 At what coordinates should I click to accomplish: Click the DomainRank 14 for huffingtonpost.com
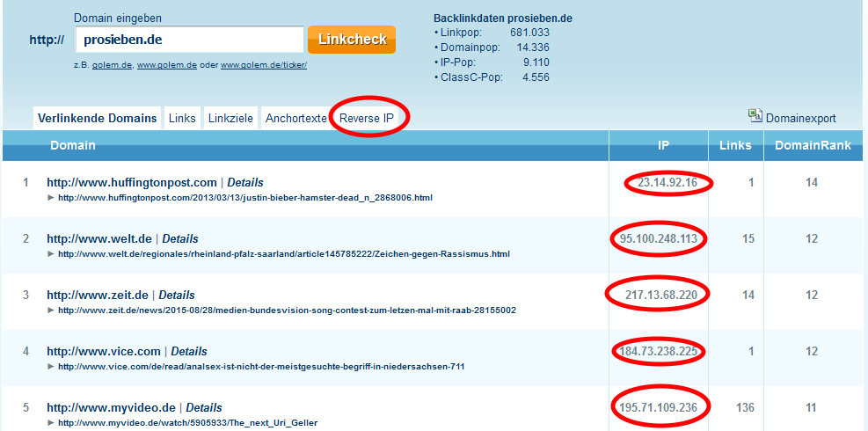[x=812, y=183]
